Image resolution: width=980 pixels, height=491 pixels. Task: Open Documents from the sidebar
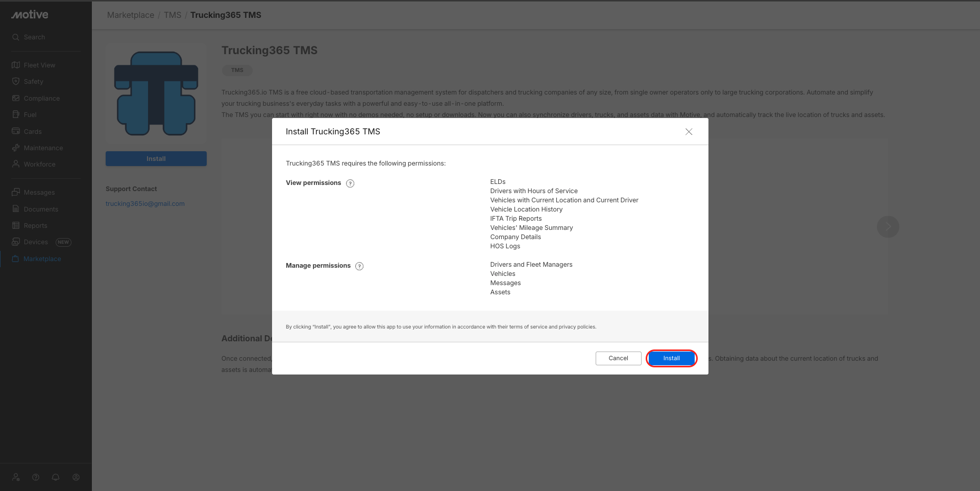click(41, 209)
